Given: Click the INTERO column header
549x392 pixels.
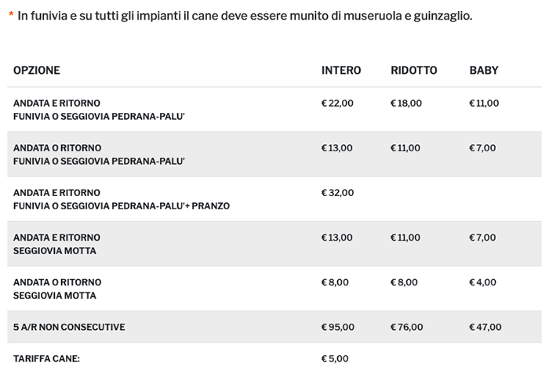Looking at the screenshot, I should (341, 71).
